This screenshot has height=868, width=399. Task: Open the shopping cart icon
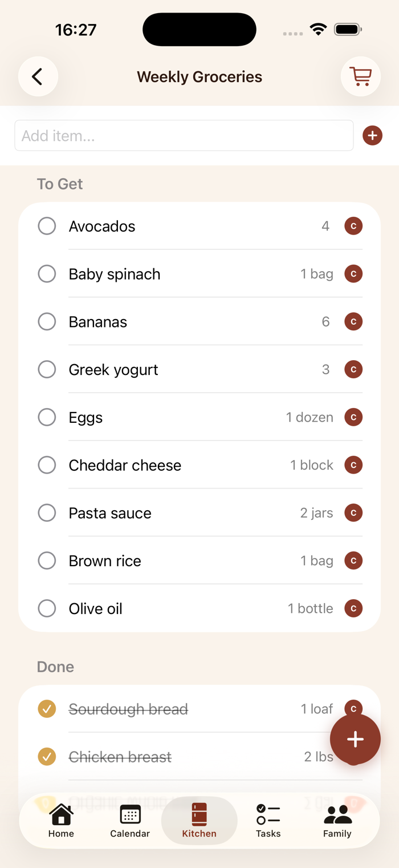pyautogui.click(x=360, y=76)
